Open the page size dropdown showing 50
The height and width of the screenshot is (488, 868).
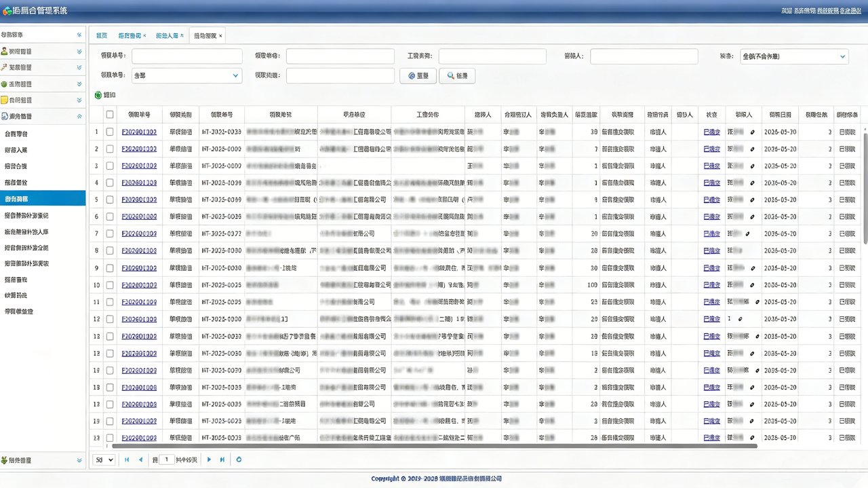(x=104, y=459)
